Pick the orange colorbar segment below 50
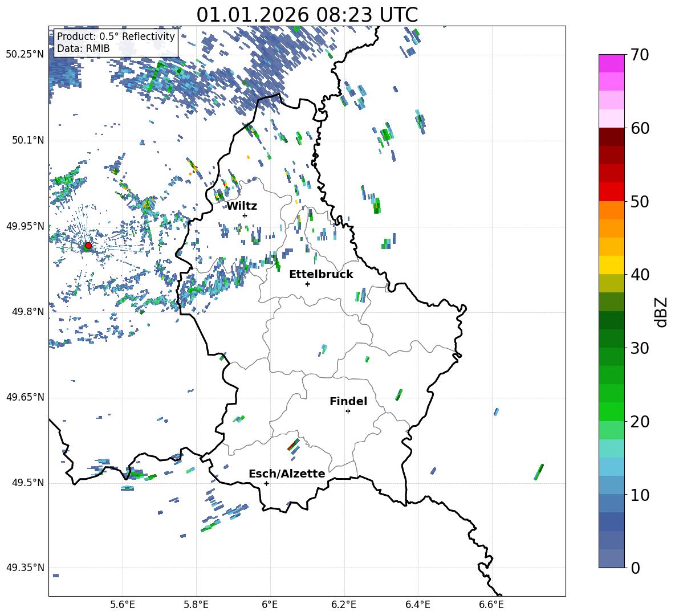This screenshot has height=616, width=675. pyautogui.click(x=611, y=210)
